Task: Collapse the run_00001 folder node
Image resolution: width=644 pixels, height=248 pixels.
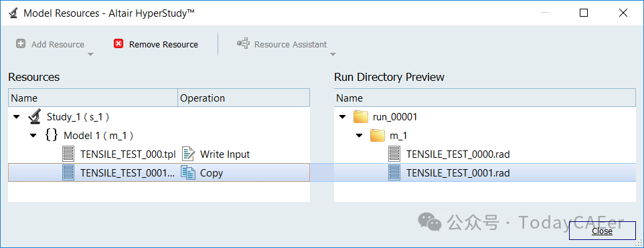Action: (342, 117)
